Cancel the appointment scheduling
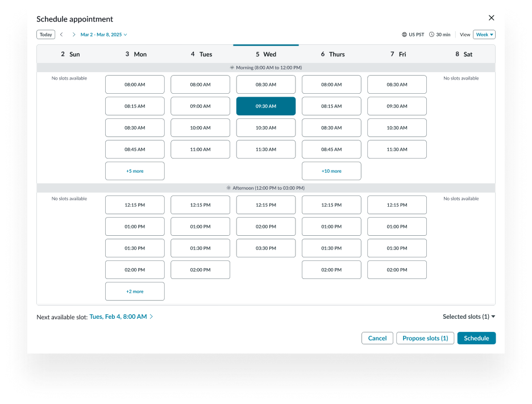 377,338
